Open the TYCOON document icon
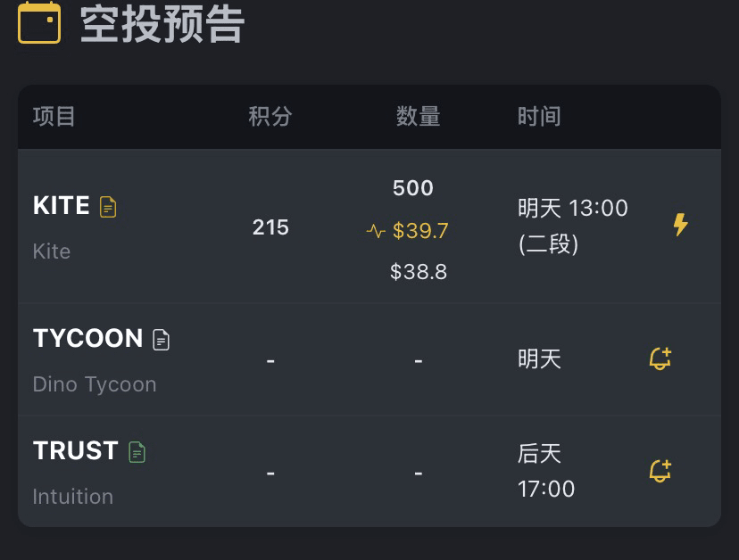This screenshot has height=560, width=739. [161, 340]
